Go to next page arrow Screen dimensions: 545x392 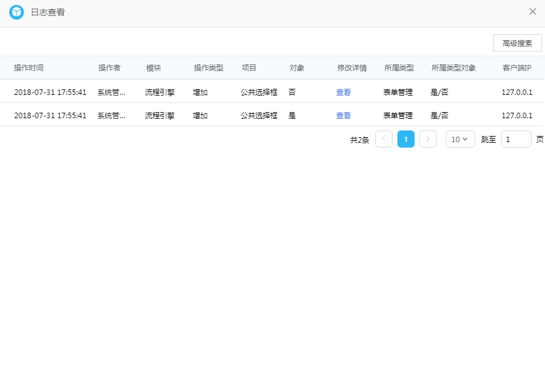428,140
